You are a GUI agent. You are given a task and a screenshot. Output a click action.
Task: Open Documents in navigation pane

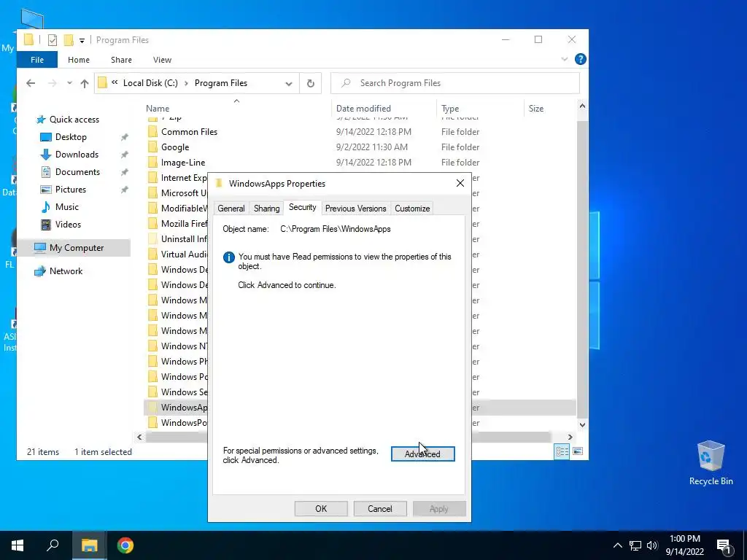(77, 172)
